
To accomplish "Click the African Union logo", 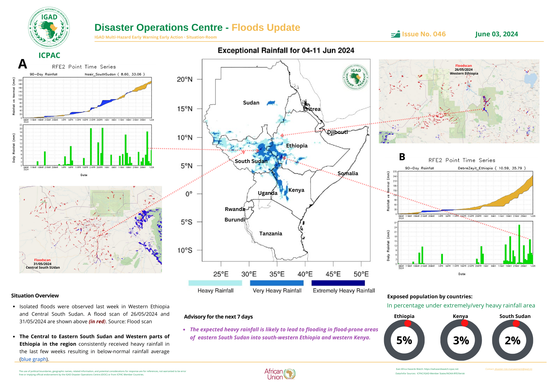I will click(280, 374).
